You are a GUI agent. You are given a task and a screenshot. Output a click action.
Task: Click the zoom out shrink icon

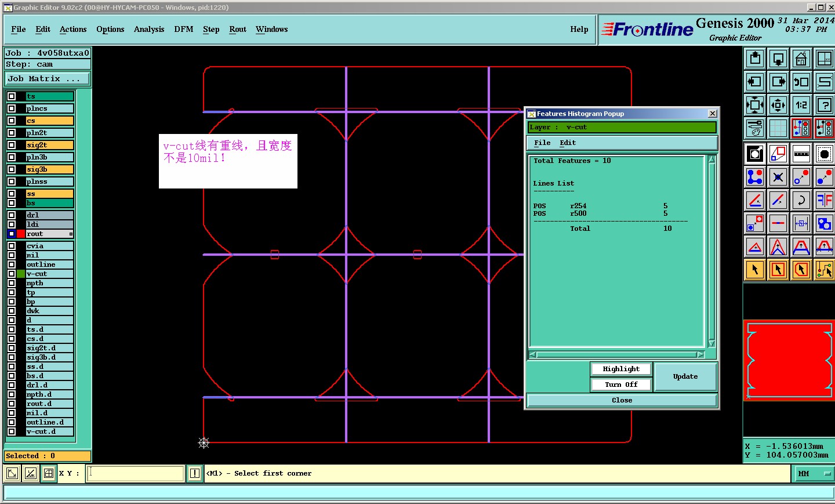point(778,105)
